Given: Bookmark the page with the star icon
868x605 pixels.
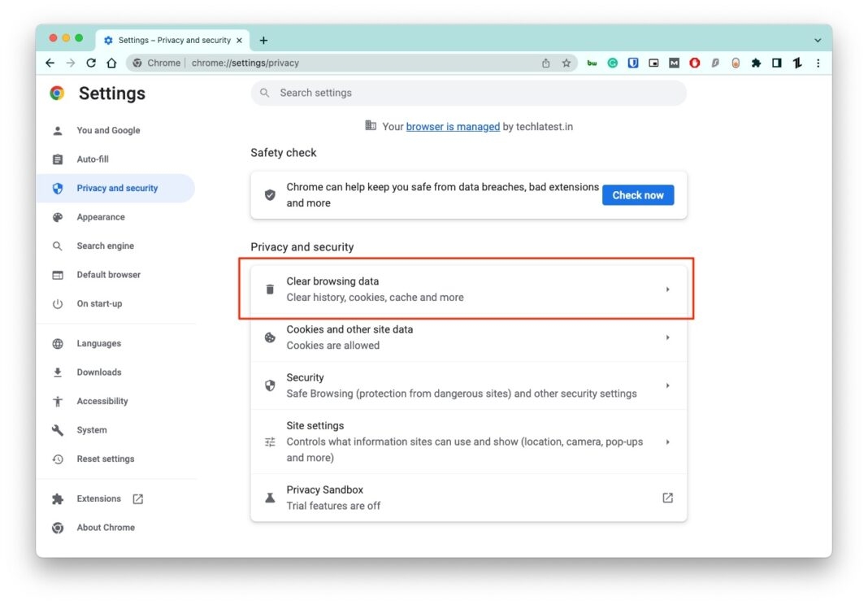Looking at the screenshot, I should click(566, 63).
